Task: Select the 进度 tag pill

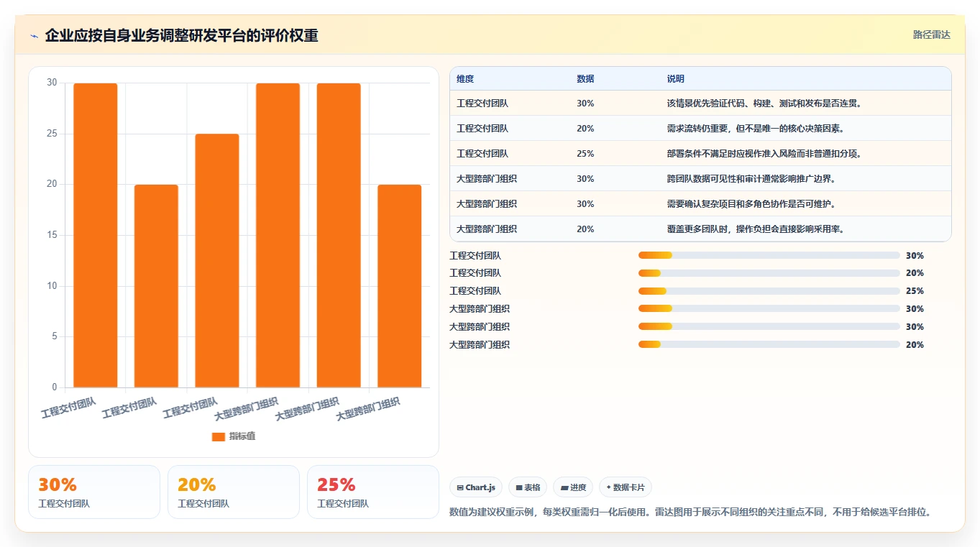Action: pos(573,487)
